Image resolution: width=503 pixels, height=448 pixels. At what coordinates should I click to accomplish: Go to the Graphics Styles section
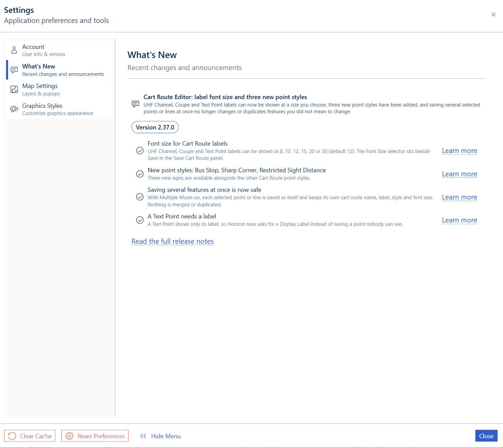click(x=60, y=109)
